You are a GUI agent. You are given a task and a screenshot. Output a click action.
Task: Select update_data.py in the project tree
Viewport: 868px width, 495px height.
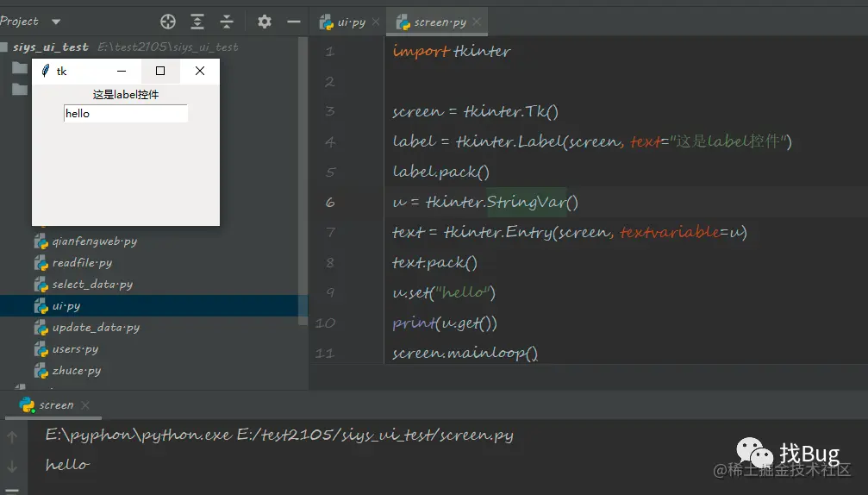tap(96, 328)
